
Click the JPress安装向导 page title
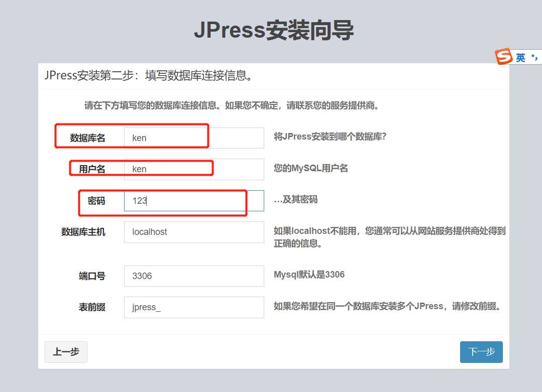click(x=274, y=30)
